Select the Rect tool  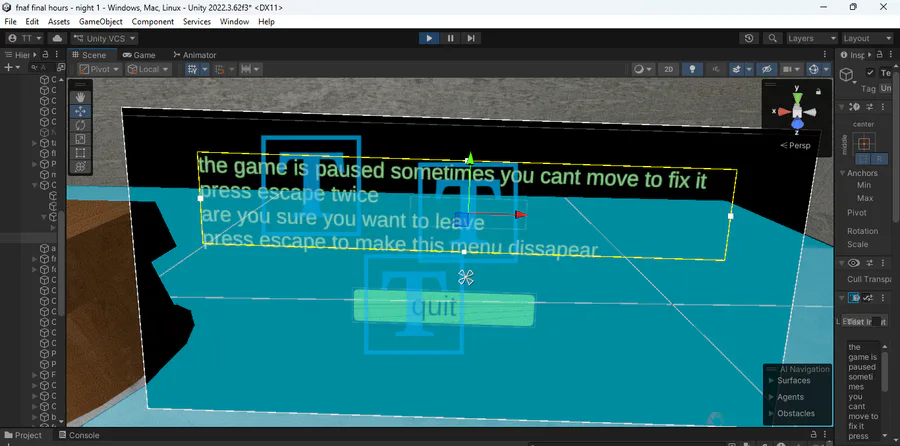tap(80, 153)
